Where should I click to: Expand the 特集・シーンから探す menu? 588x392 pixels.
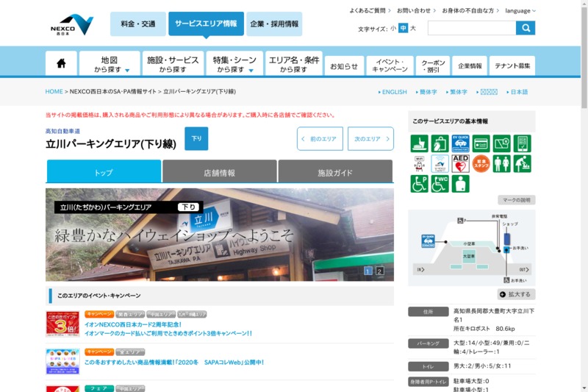(x=234, y=64)
